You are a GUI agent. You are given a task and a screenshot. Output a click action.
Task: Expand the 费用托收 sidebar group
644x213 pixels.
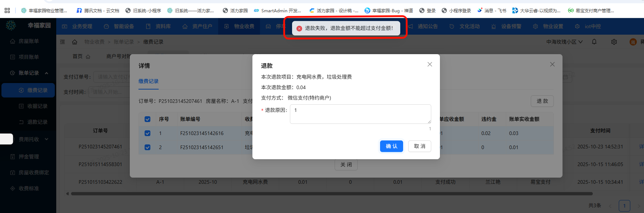(28, 139)
